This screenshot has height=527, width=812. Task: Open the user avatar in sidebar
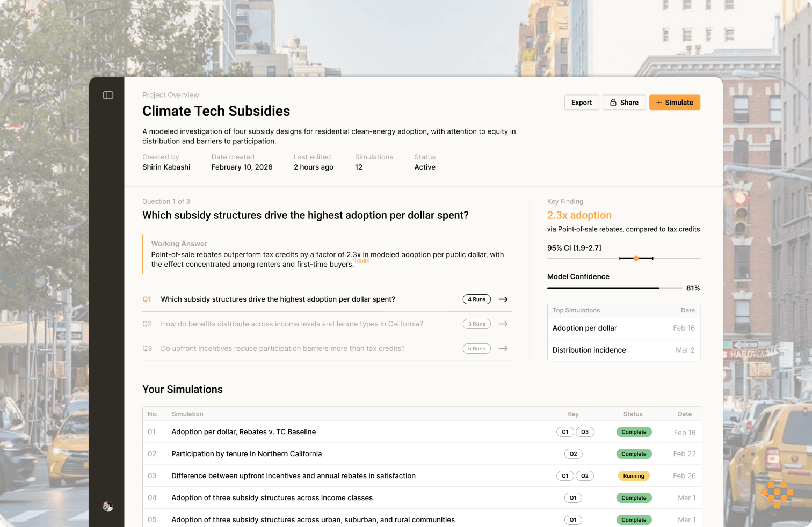108,506
